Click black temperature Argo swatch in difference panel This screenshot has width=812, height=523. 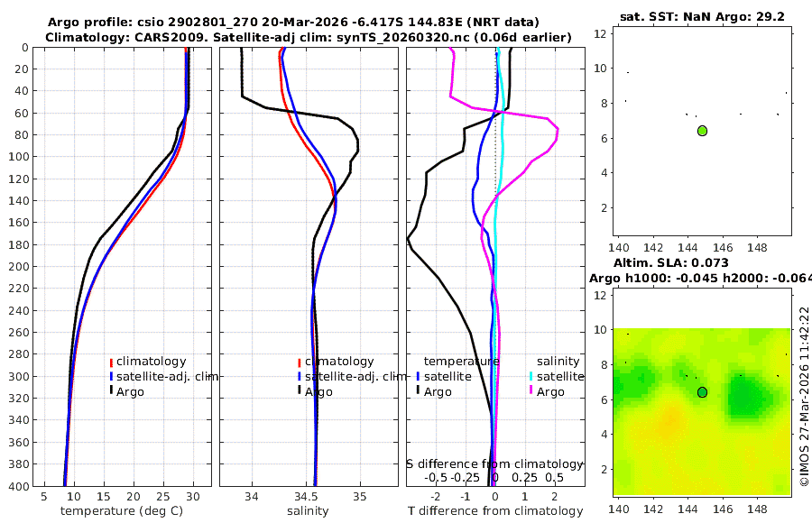coord(418,390)
